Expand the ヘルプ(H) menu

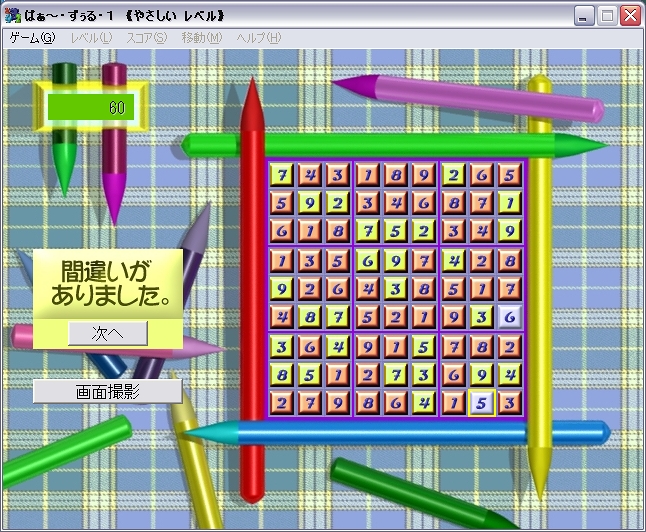pyautogui.click(x=258, y=38)
